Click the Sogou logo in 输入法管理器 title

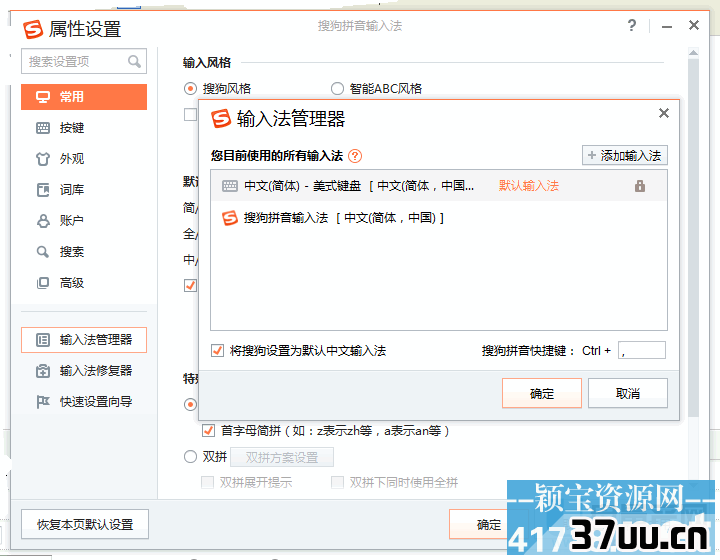[221, 118]
